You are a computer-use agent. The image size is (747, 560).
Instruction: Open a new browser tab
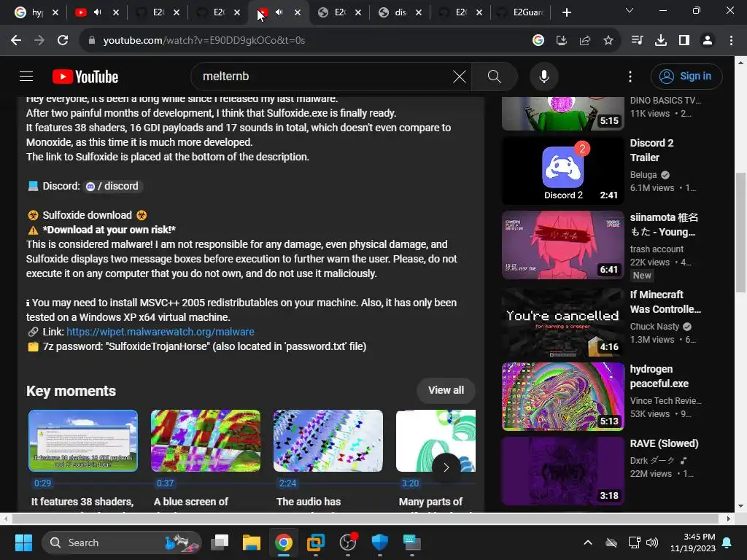point(566,13)
